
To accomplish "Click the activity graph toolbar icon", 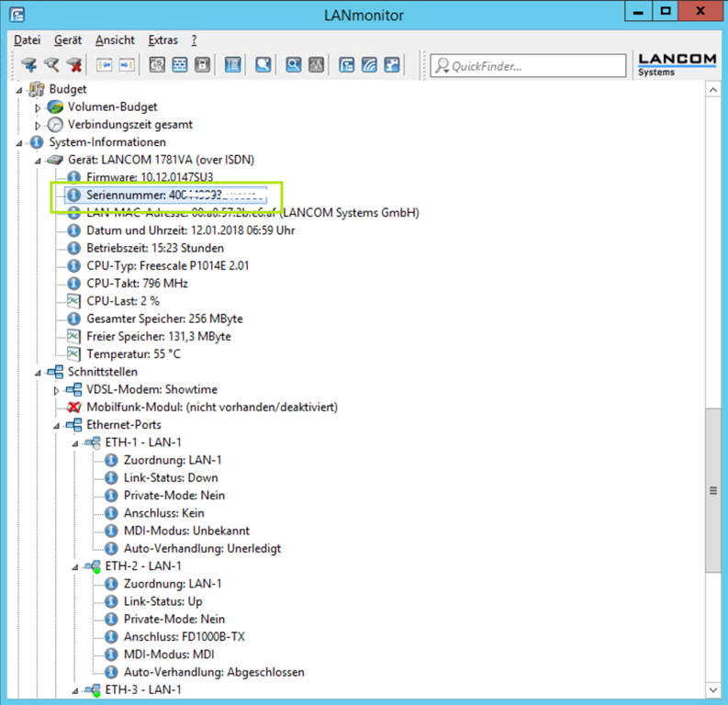I will pos(316,65).
